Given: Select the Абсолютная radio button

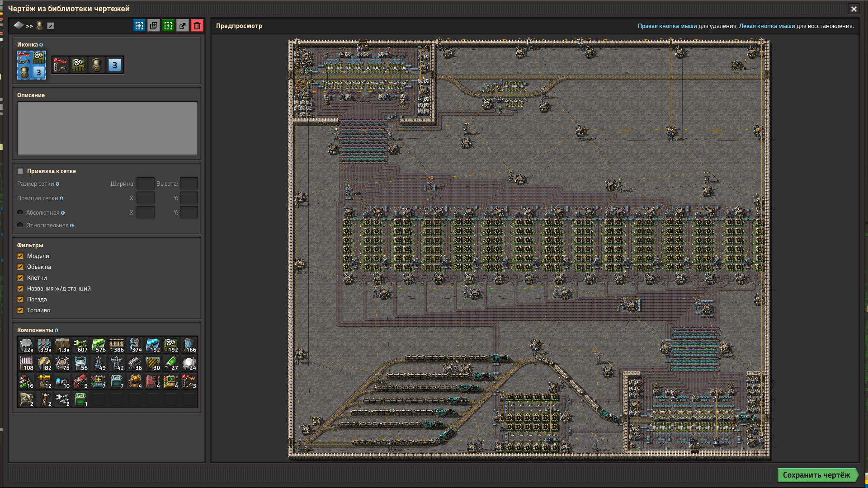Looking at the screenshot, I should 20,212.
